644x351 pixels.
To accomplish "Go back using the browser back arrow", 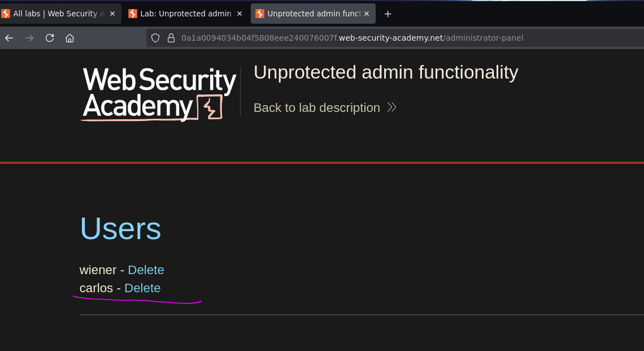I will coord(9,38).
